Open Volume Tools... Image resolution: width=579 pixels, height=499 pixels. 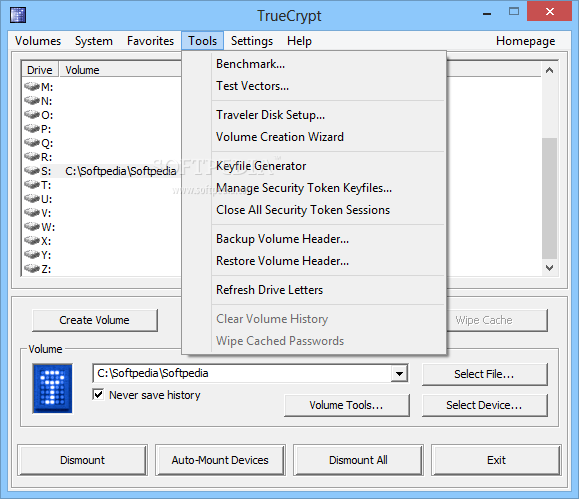pyautogui.click(x=346, y=405)
